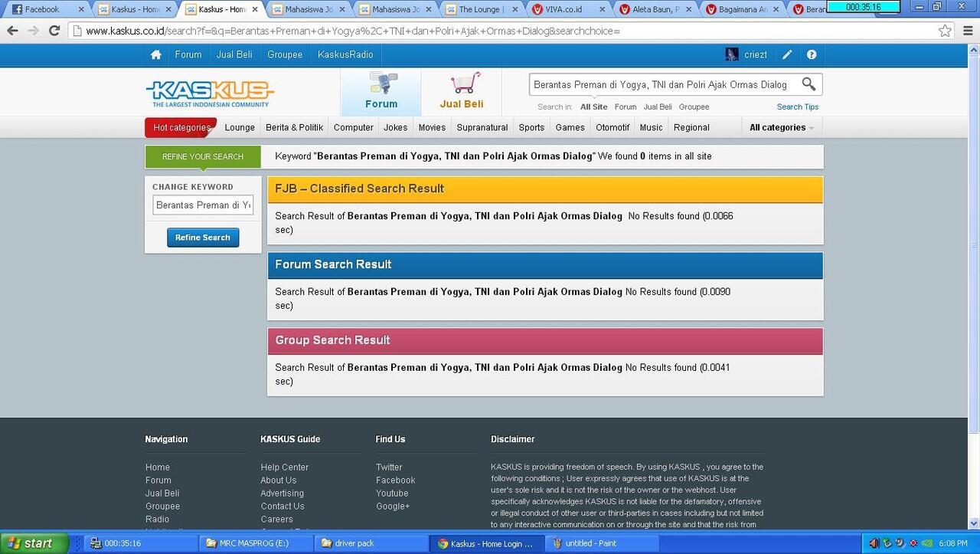Open the pencil create-post icon

(787, 55)
